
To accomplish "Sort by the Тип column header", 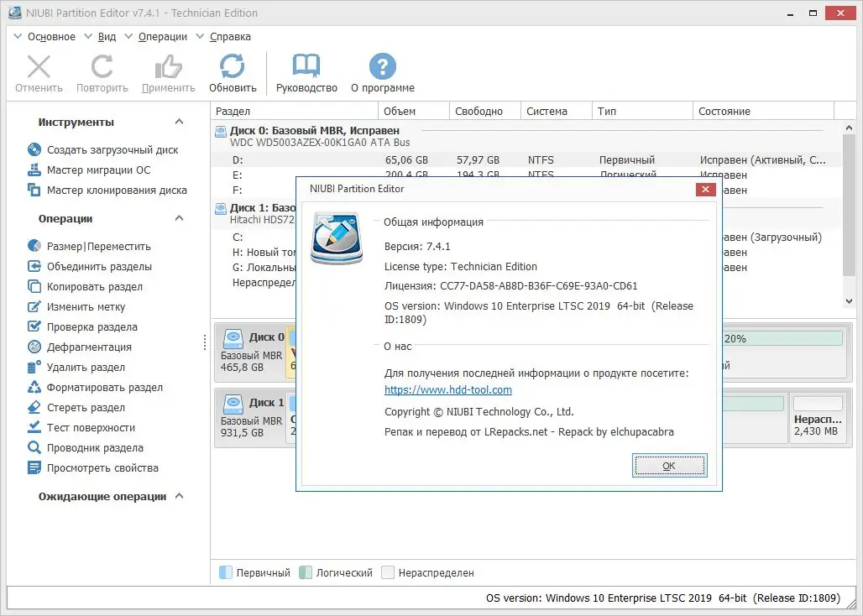I will coord(643,111).
